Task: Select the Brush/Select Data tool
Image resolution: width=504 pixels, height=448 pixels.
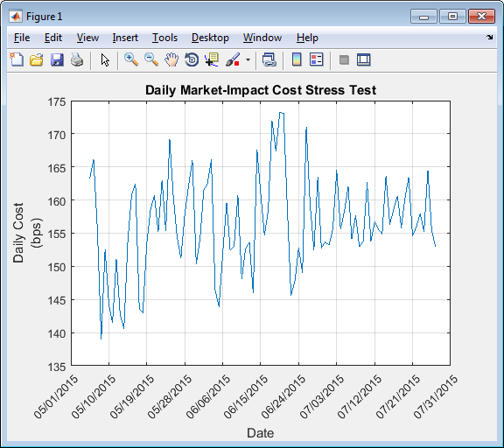Action: tap(233, 59)
